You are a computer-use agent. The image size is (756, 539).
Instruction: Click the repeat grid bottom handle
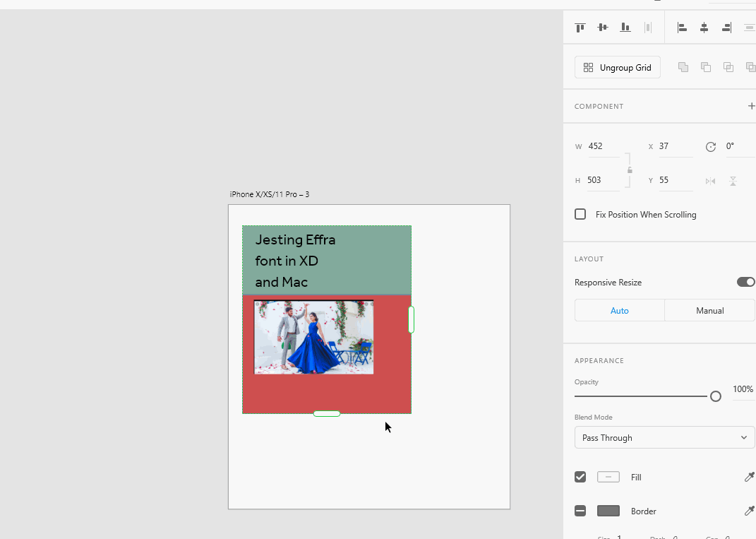point(327,413)
